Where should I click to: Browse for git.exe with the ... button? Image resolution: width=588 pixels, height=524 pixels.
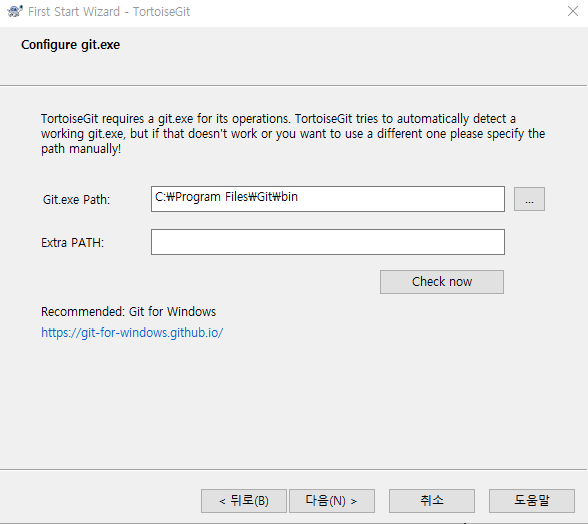pyautogui.click(x=529, y=199)
